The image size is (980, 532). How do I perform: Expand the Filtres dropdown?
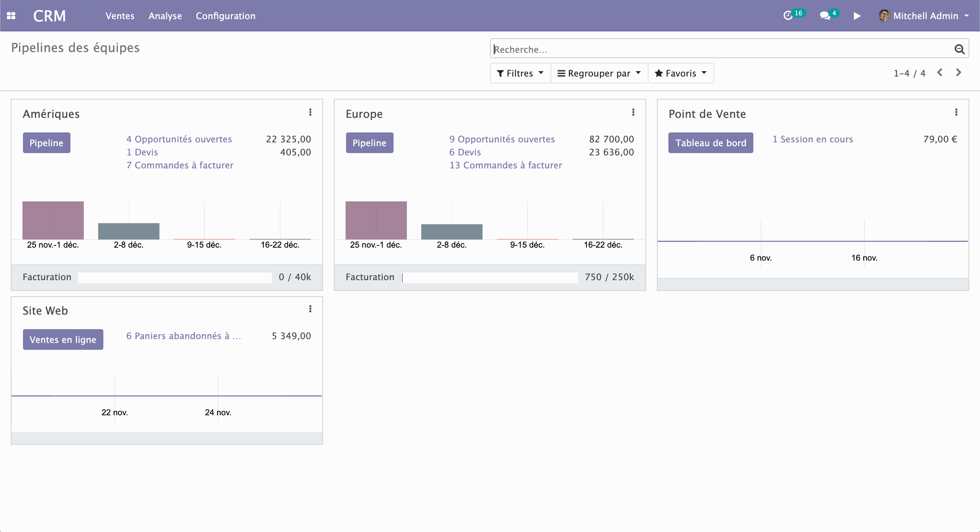pyautogui.click(x=520, y=73)
